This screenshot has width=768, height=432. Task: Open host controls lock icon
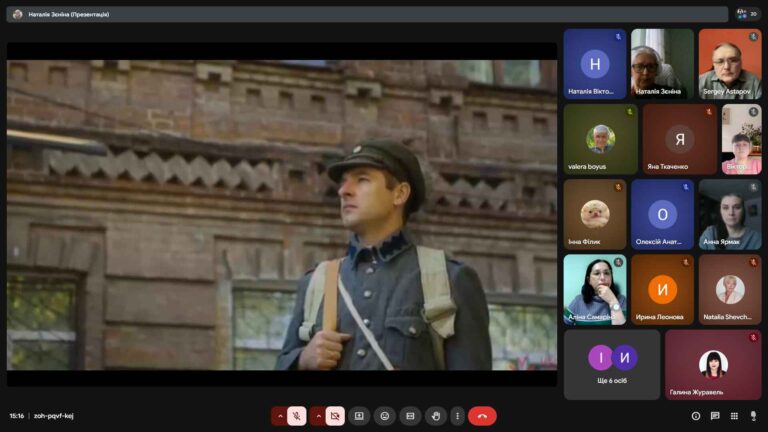pos(753,416)
